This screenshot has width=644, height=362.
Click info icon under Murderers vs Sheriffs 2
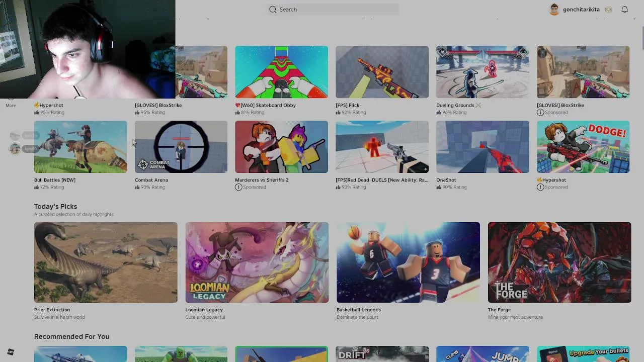[238, 187]
